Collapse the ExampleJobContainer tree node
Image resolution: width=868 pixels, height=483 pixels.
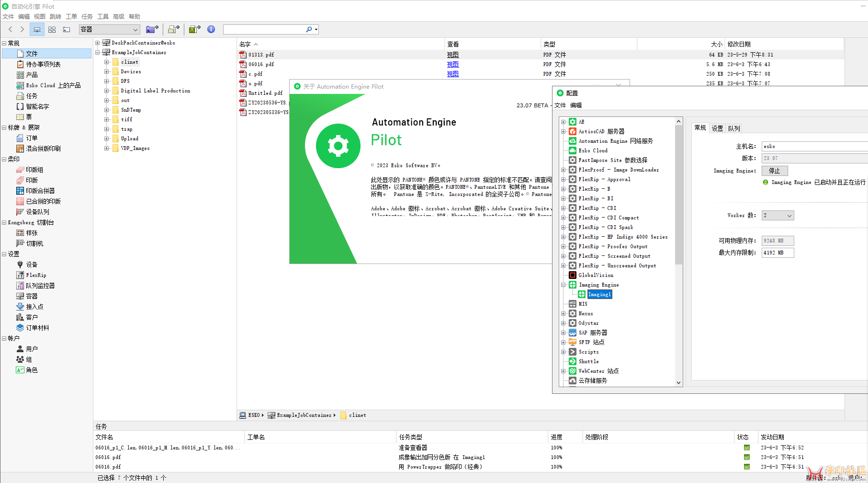pyautogui.click(x=98, y=52)
